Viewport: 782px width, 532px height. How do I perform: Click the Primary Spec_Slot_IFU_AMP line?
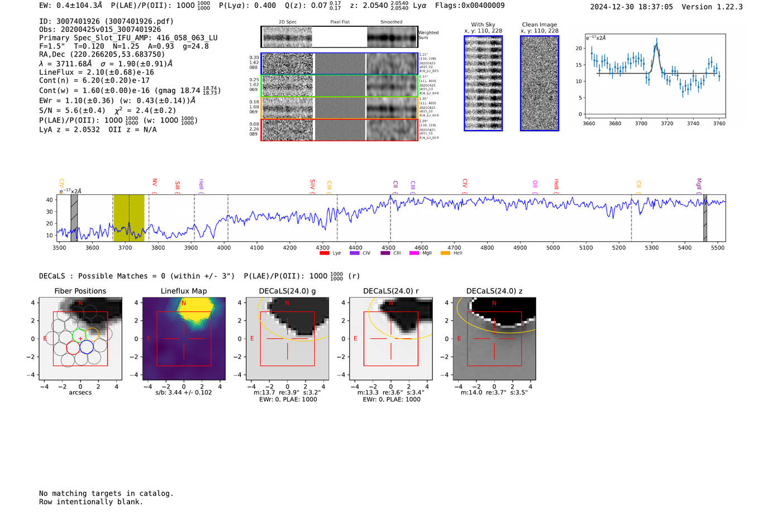tap(128, 38)
